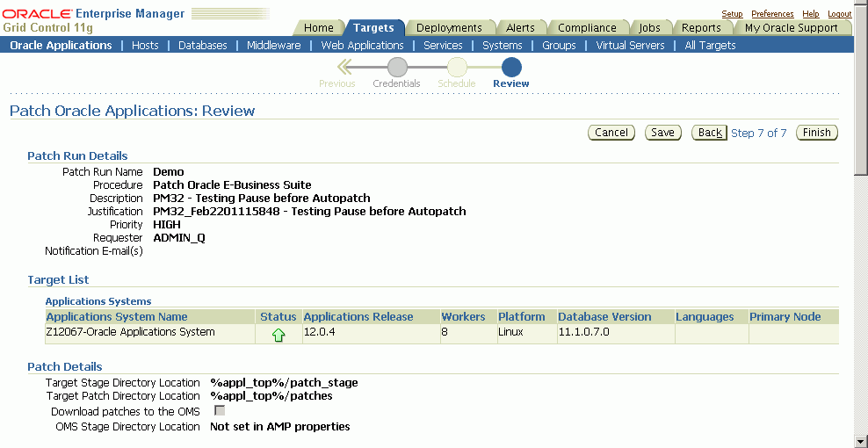Image resolution: width=868 pixels, height=448 pixels.
Task: Open the Help link
Action: point(810,14)
